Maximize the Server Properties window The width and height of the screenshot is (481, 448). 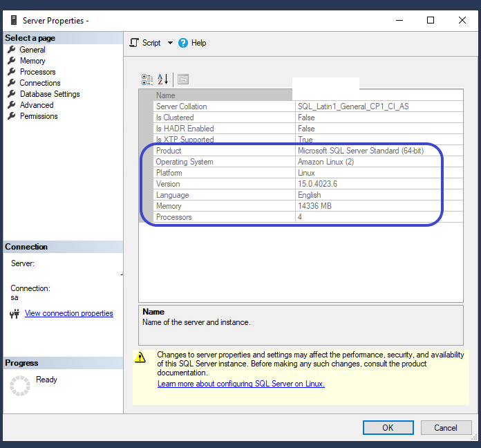[431, 20]
